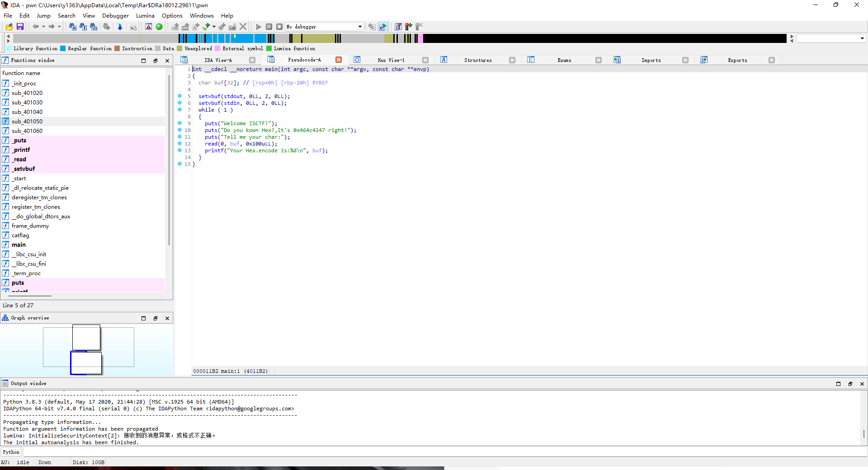Open the Debugger menu
868x470 pixels.
pos(115,15)
